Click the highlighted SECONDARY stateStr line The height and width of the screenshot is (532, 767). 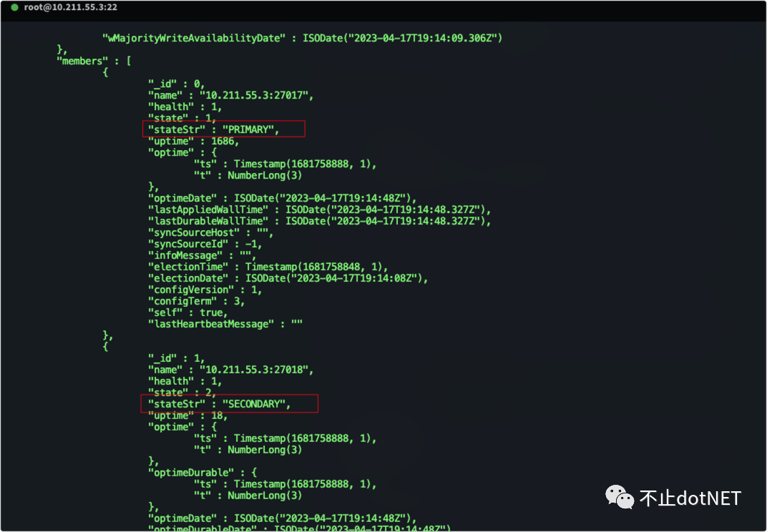(229, 404)
